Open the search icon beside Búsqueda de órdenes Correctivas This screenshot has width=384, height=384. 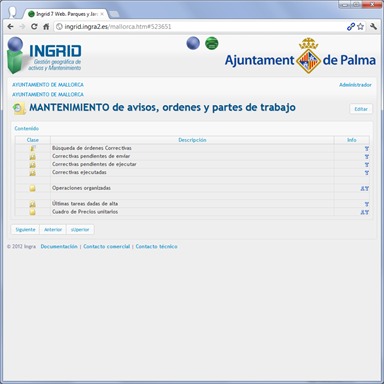pos(32,148)
